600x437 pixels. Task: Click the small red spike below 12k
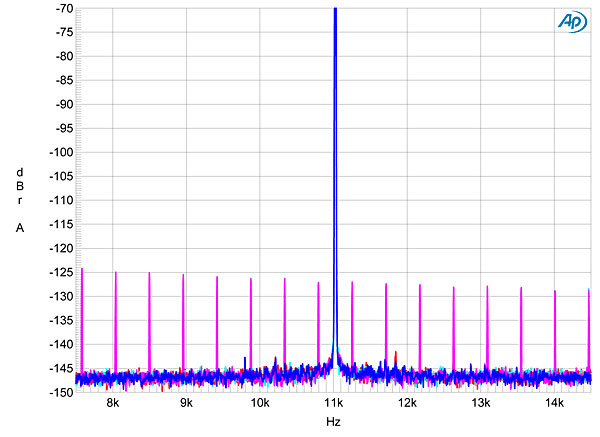[x=396, y=358]
